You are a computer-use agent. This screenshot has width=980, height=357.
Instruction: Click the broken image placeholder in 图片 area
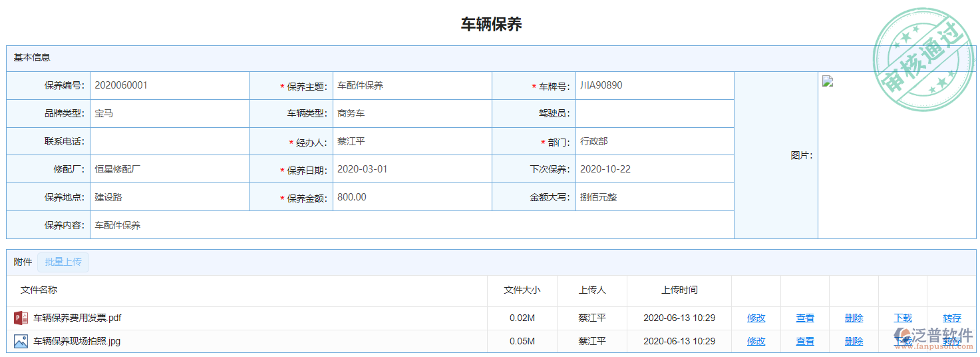pos(828,82)
